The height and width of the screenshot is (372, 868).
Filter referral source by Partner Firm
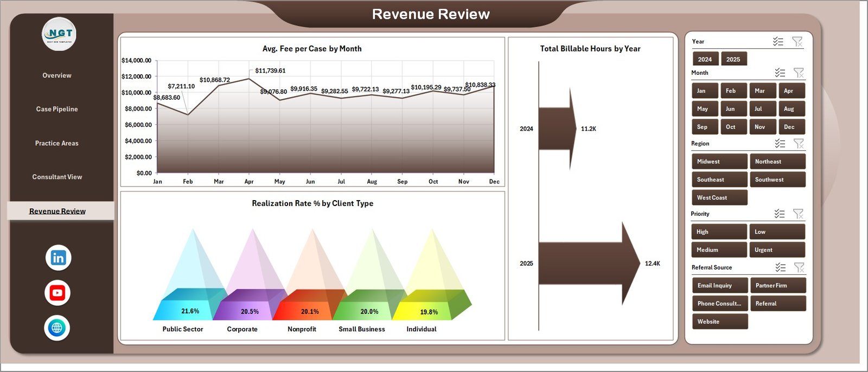tap(778, 285)
